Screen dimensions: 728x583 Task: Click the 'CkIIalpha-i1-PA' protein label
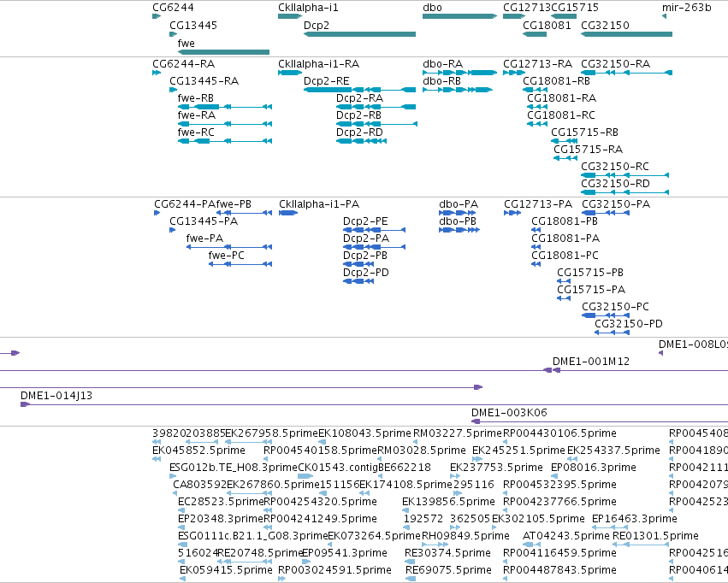point(319,204)
